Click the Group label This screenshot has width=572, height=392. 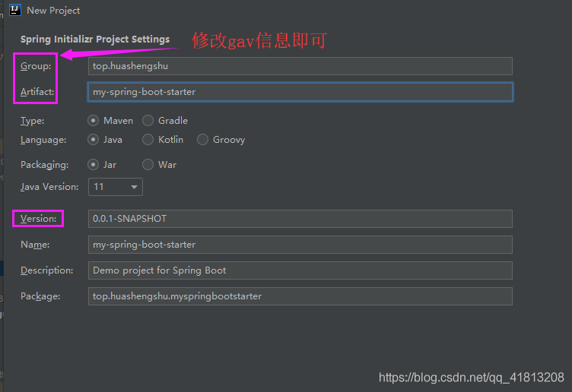coord(36,66)
